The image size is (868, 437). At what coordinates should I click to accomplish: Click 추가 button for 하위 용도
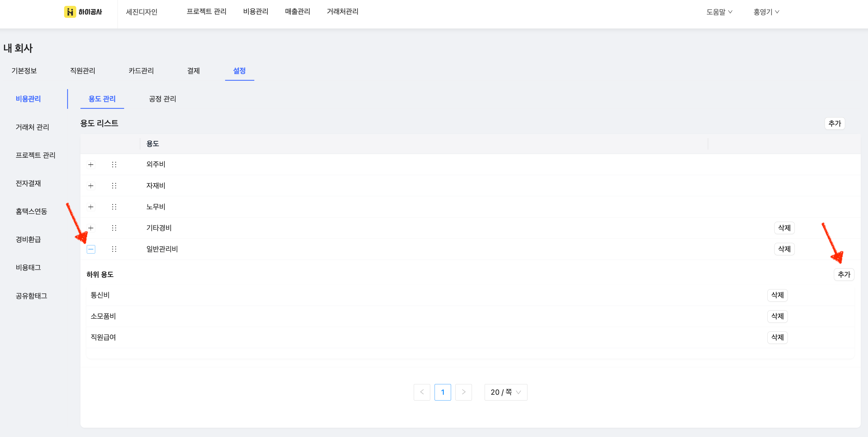click(x=844, y=275)
